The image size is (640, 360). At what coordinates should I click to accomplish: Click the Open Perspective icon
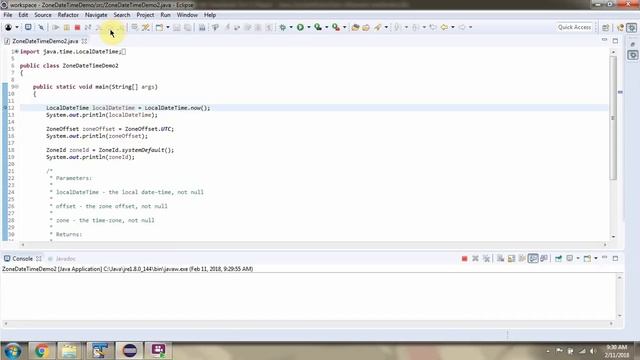(606, 27)
